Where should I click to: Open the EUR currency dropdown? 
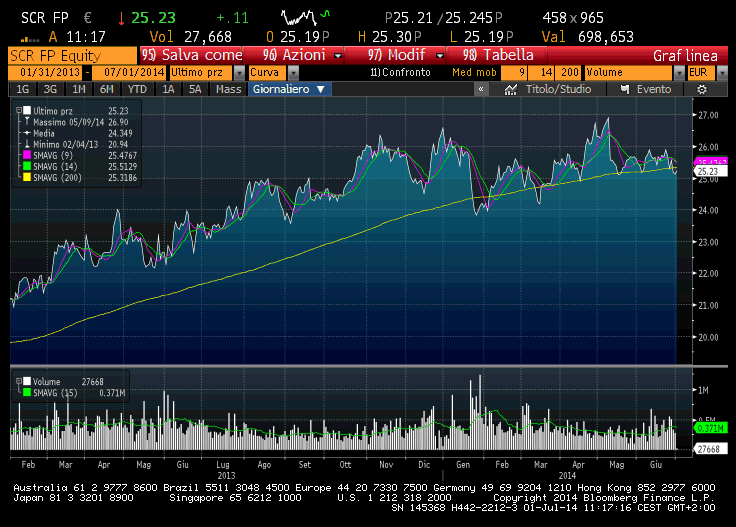710,73
